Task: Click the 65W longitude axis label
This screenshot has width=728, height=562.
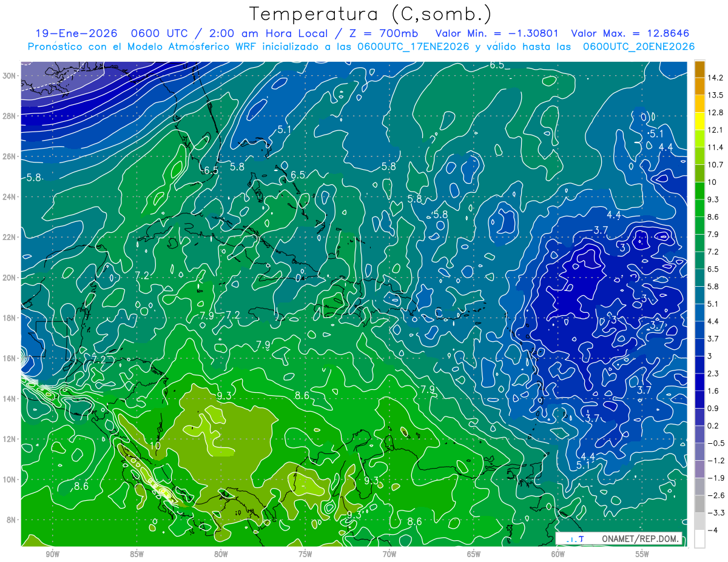Action: coord(474,554)
